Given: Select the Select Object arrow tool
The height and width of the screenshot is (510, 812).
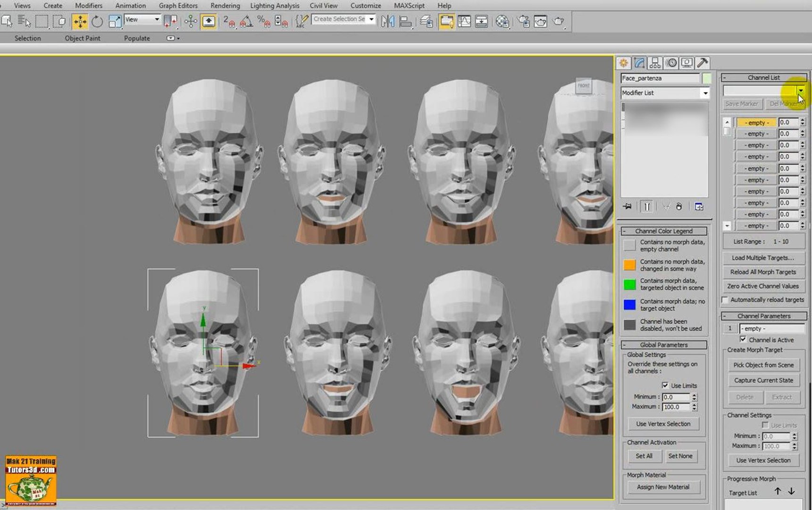Looking at the screenshot, I should [7, 21].
